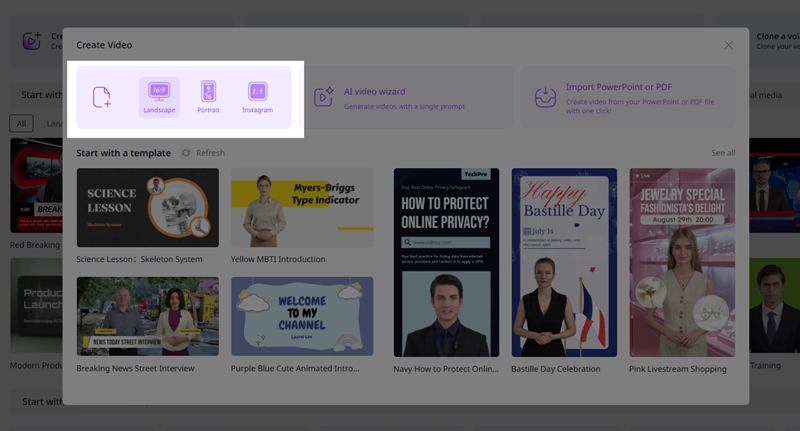
Task: Open the Bastille Day Celebration template
Action: [x=564, y=262]
